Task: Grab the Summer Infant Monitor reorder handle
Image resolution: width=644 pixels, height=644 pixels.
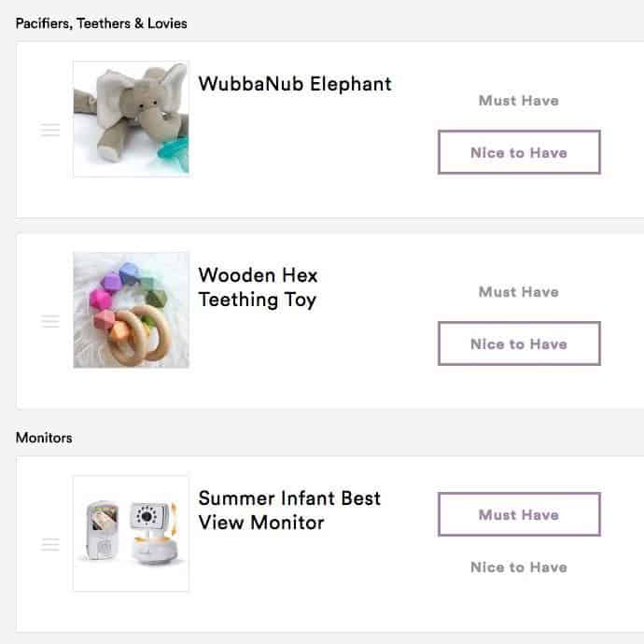Action: click(x=50, y=544)
